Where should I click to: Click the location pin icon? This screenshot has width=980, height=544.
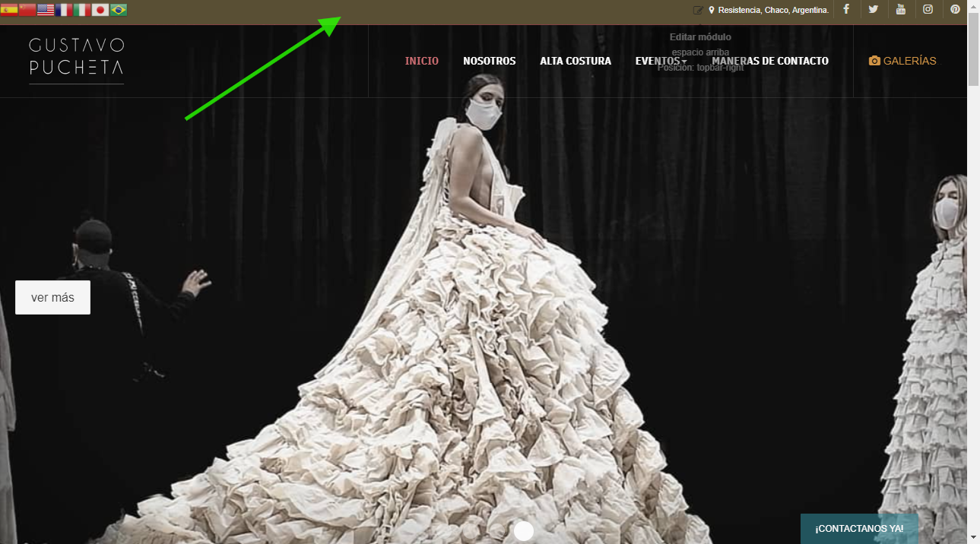712,10
